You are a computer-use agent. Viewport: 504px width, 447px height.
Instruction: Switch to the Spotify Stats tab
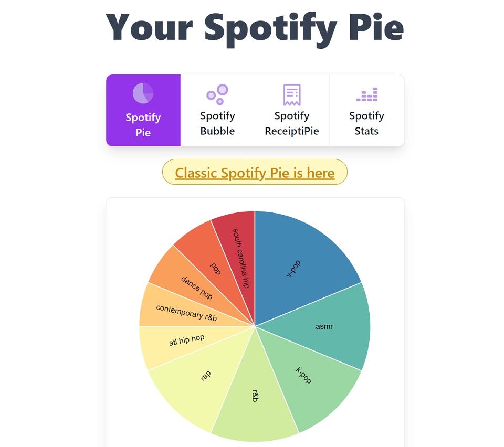click(x=366, y=110)
